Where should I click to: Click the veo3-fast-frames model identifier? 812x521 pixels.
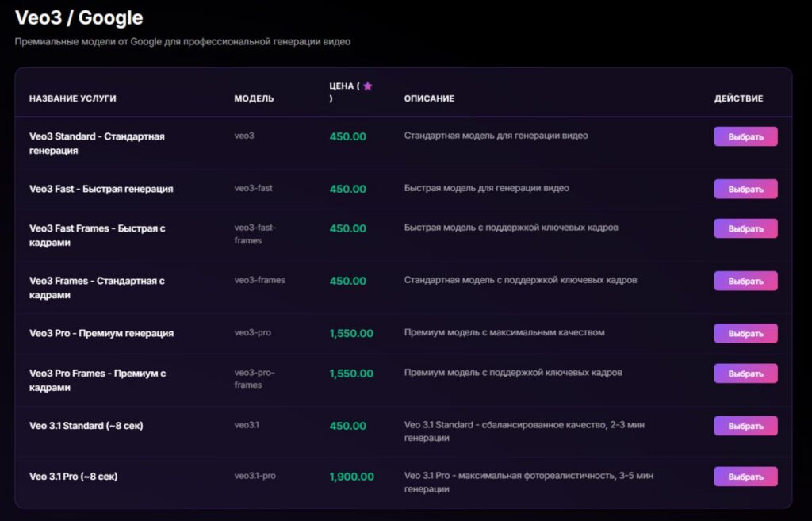[x=255, y=234]
